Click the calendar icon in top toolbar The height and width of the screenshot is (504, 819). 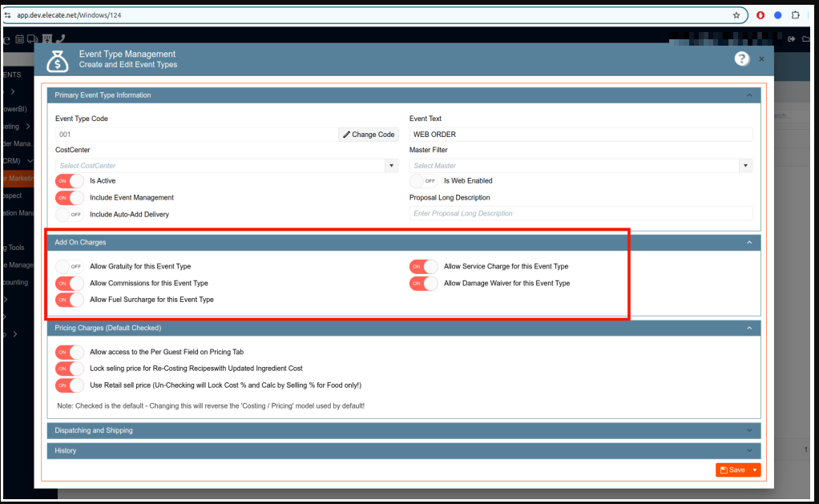coord(19,38)
